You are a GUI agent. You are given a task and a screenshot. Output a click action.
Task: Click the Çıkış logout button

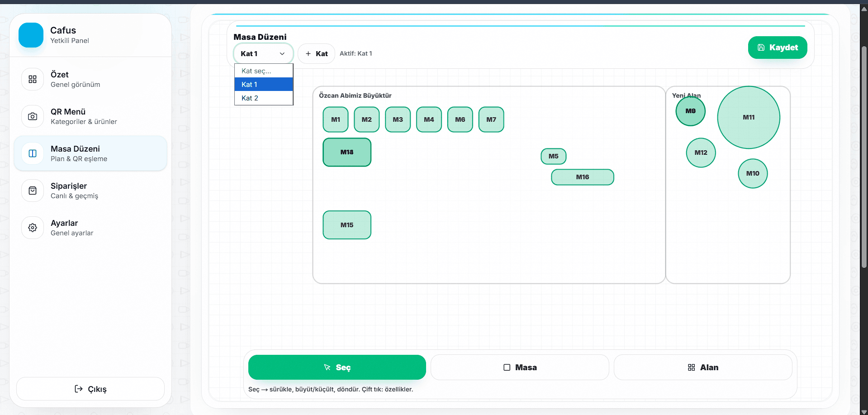pyautogui.click(x=90, y=389)
